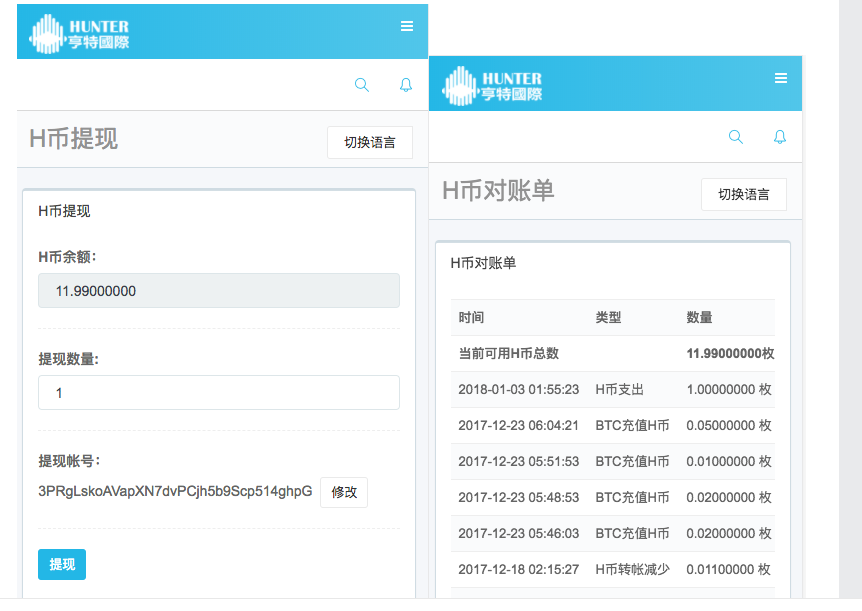
Task: Click the 数量 column header
Action: [x=699, y=318]
